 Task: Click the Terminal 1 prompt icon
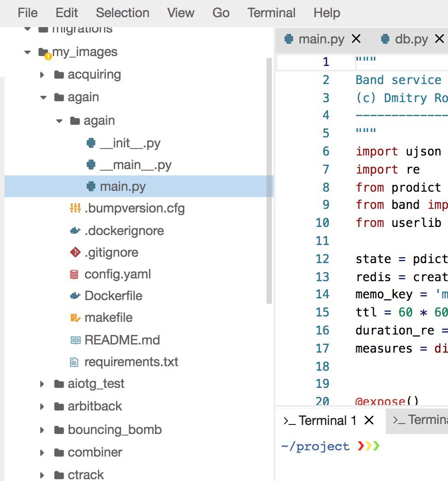289,420
